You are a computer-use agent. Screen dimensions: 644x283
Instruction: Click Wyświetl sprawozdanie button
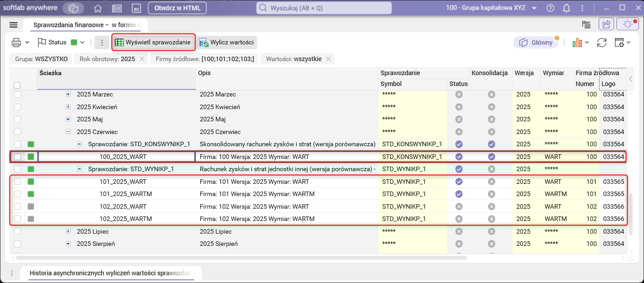(153, 43)
